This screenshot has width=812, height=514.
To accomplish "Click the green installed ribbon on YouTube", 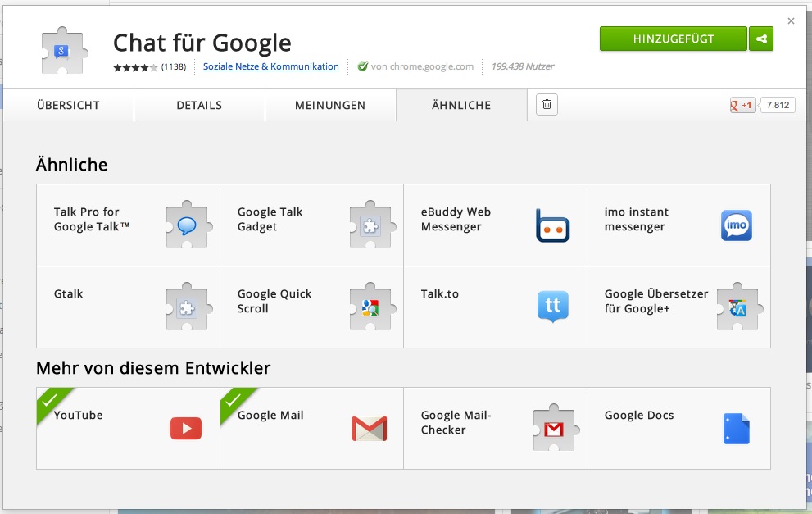I will click(51, 402).
